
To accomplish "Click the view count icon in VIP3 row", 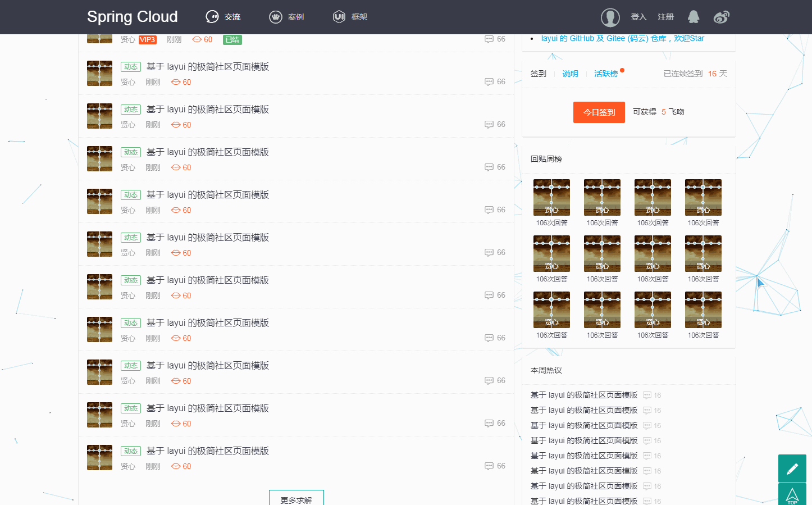I will [197, 39].
